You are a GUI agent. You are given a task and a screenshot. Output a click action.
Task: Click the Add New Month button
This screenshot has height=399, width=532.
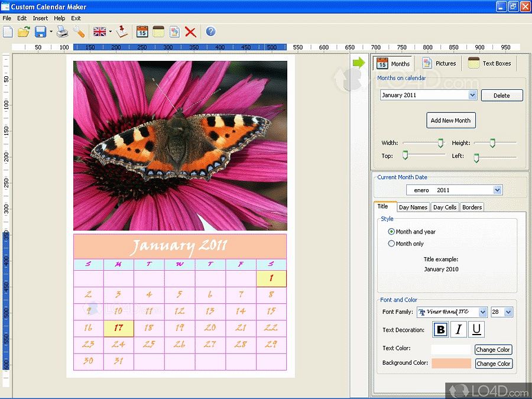click(450, 121)
